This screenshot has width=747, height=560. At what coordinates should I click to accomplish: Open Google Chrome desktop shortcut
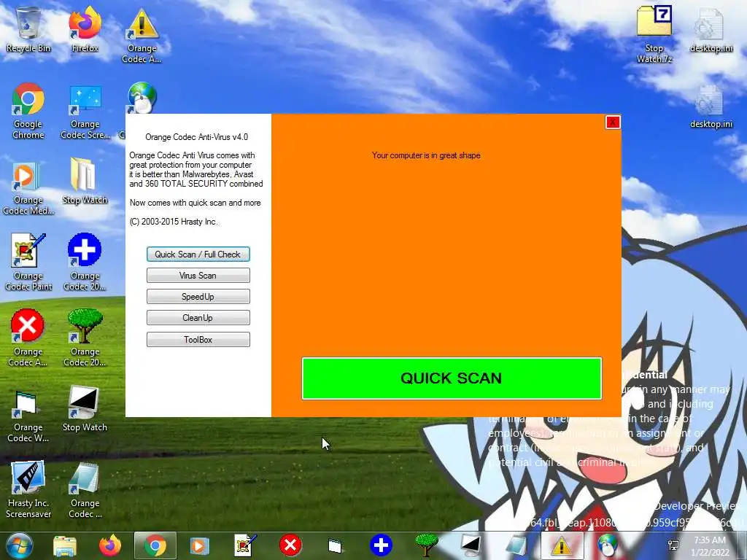[28, 111]
